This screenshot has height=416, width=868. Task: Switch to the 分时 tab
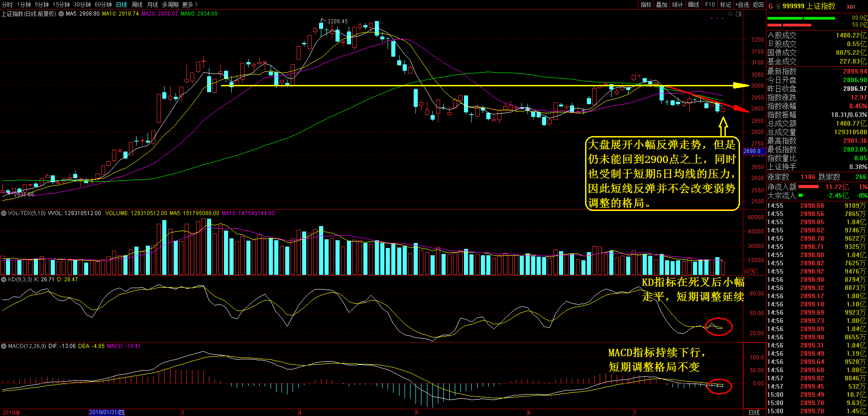tap(7, 5)
